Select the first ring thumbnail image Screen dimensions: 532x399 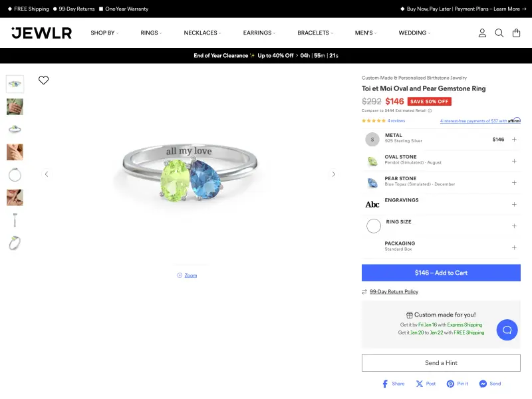click(x=15, y=84)
